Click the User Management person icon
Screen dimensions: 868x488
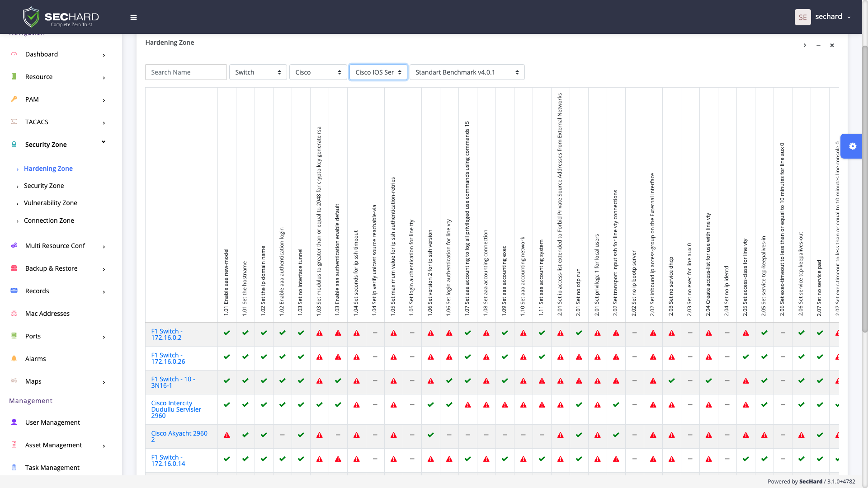14,422
